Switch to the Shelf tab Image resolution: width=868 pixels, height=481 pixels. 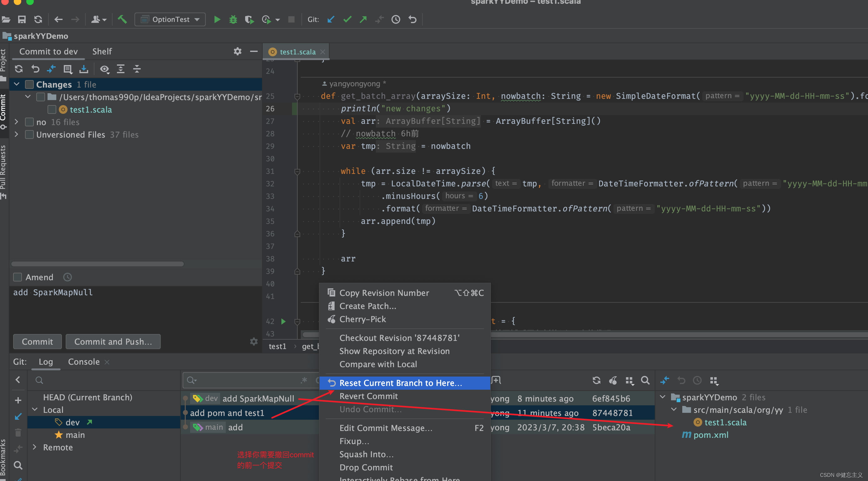(x=102, y=52)
